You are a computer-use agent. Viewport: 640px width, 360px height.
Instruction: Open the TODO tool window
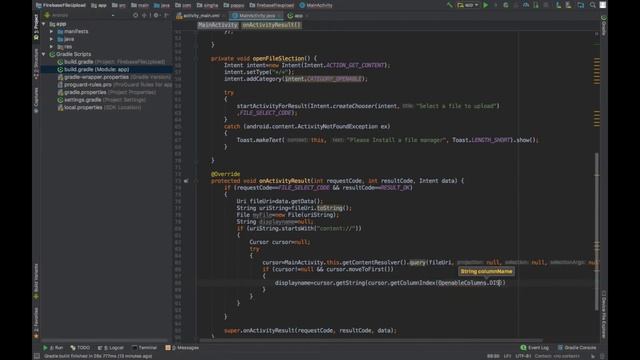tap(80, 348)
